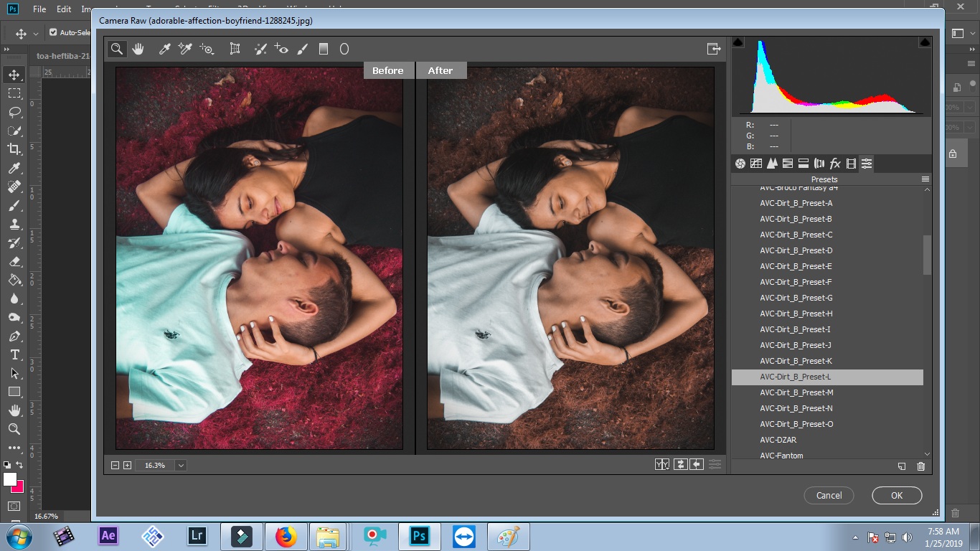This screenshot has width=980, height=551.
Task: Toggle full screen mode in Camera Raw
Action: coord(714,49)
